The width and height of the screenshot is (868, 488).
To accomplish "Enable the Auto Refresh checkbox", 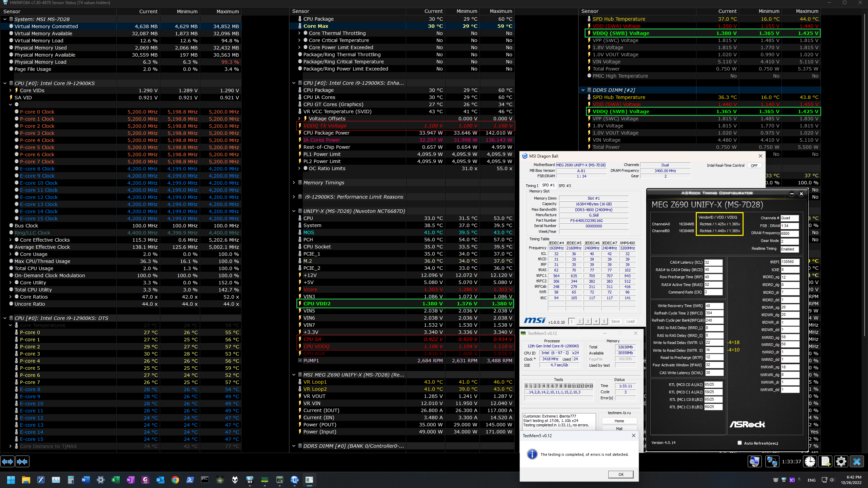I will (x=740, y=443).
